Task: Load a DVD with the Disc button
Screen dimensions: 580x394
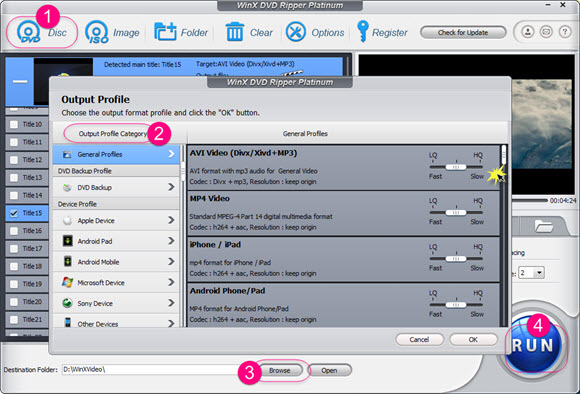Action: click(41, 33)
